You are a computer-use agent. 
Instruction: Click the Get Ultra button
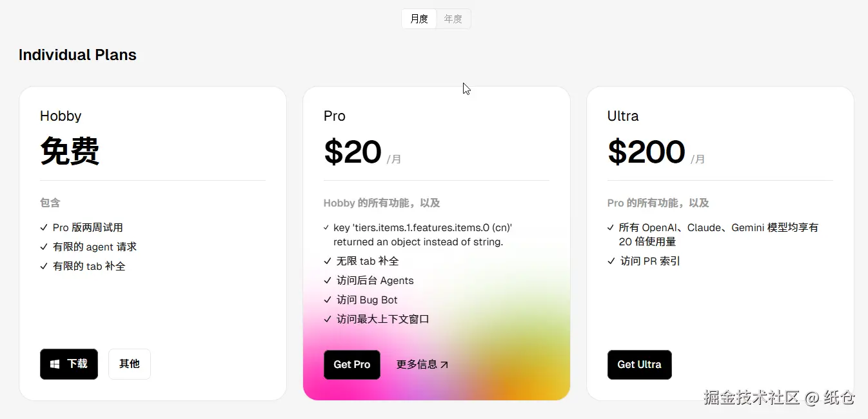pos(639,365)
